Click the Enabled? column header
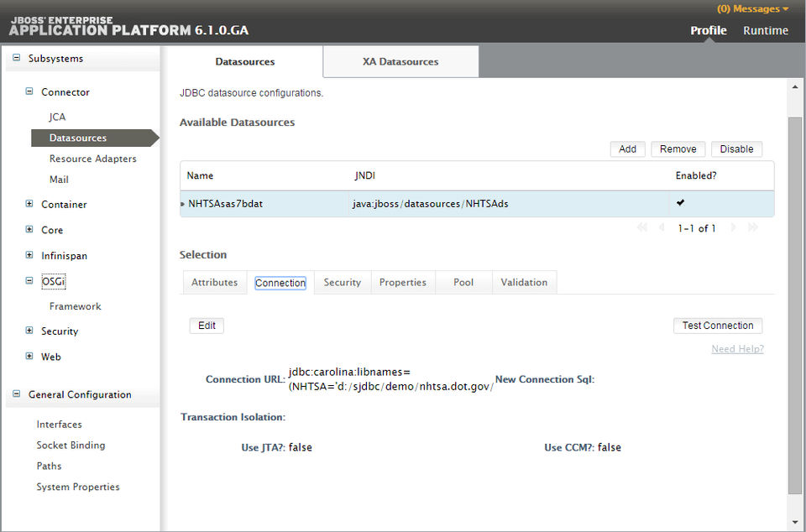 click(696, 175)
